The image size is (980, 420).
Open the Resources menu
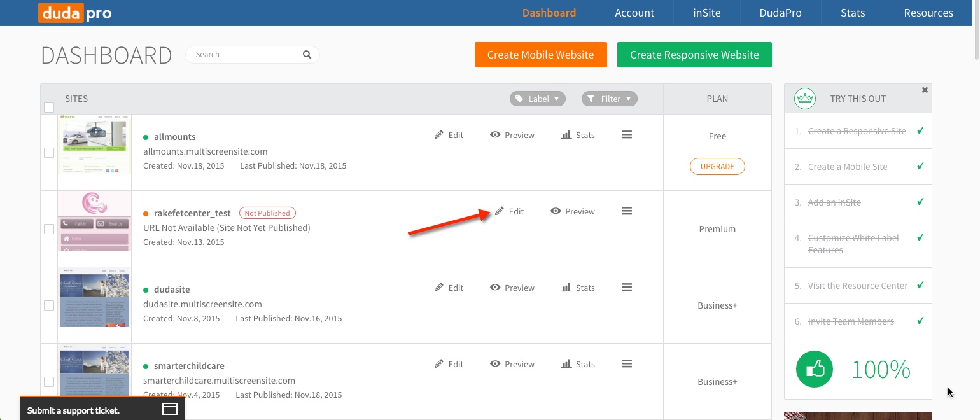928,13
